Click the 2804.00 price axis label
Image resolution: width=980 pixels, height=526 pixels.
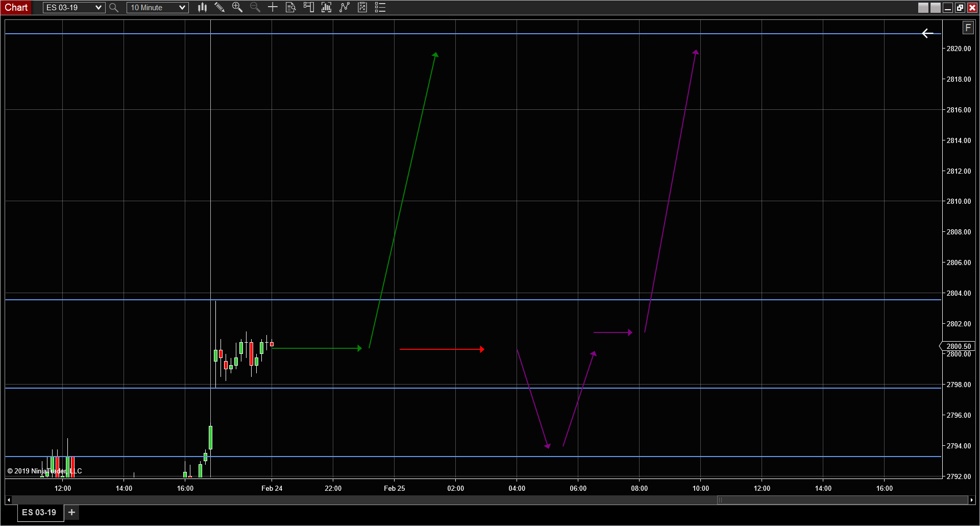959,293
